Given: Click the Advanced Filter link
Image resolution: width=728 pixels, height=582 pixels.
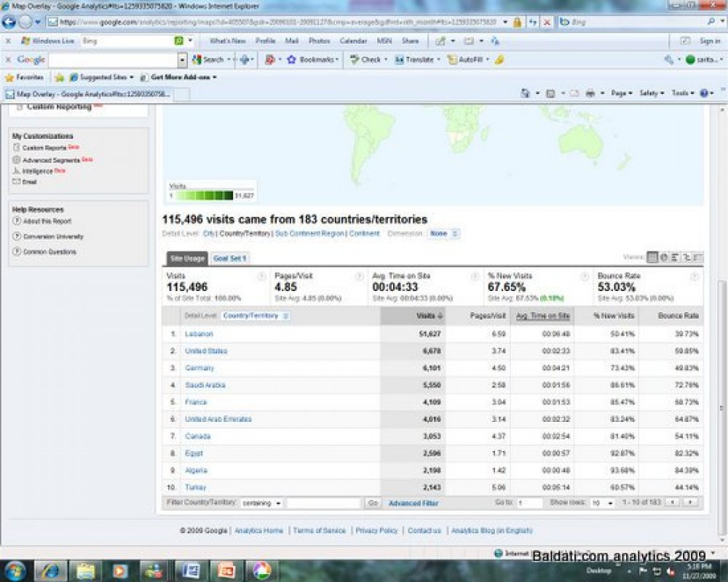Looking at the screenshot, I should (x=414, y=503).
